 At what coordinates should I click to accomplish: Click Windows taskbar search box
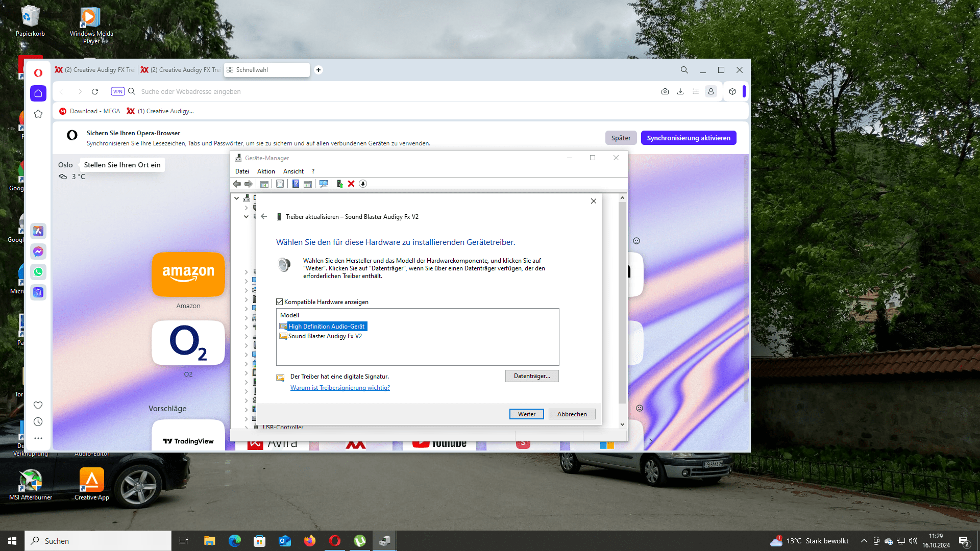[x=98, y=541]
